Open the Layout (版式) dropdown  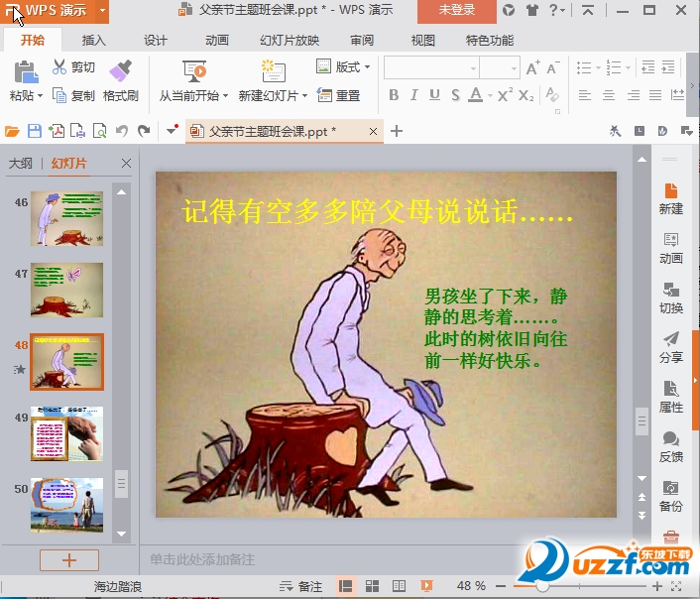(x=343, y=67)
